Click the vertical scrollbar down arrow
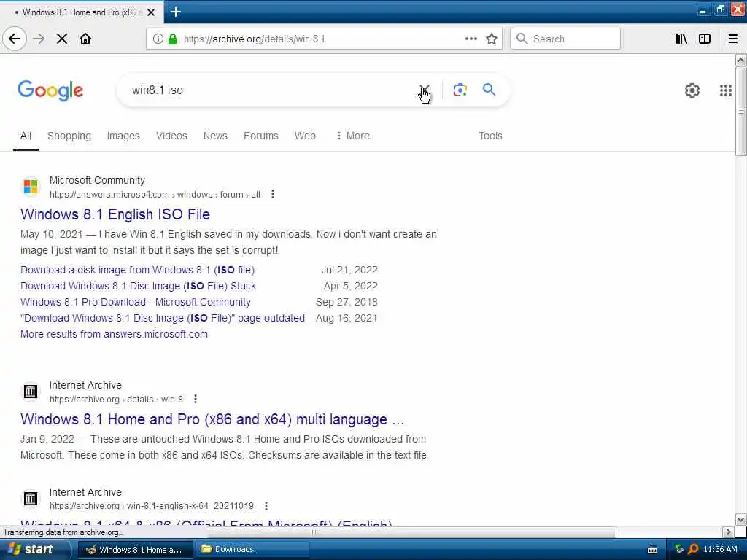This screenshot has height=560, width=747. tap(740, 519)
